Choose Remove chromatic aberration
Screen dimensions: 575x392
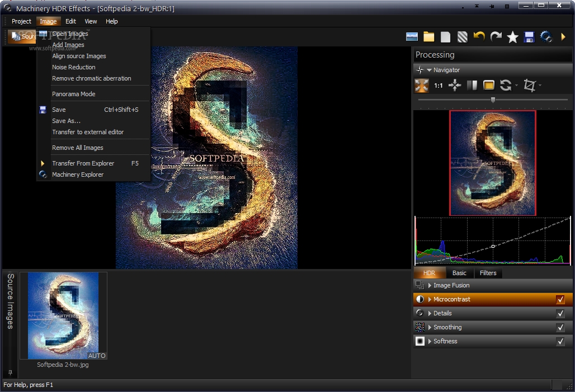coord(94,78)
